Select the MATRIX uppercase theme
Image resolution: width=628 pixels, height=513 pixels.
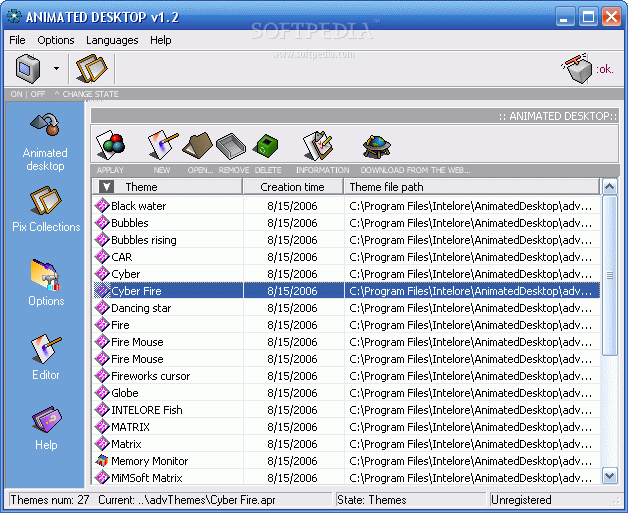pyautogui.click(x=346, y=427)
